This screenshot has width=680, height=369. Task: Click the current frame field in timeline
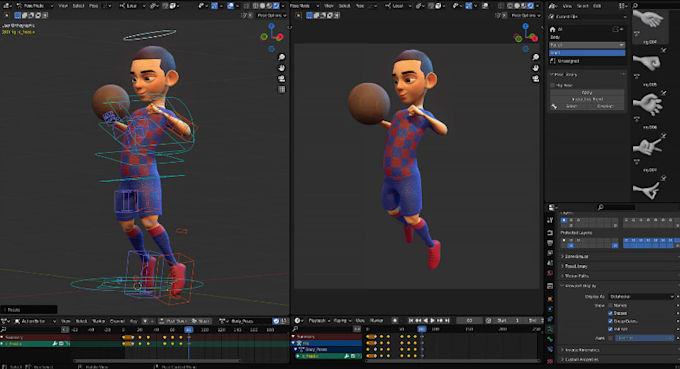469,320
